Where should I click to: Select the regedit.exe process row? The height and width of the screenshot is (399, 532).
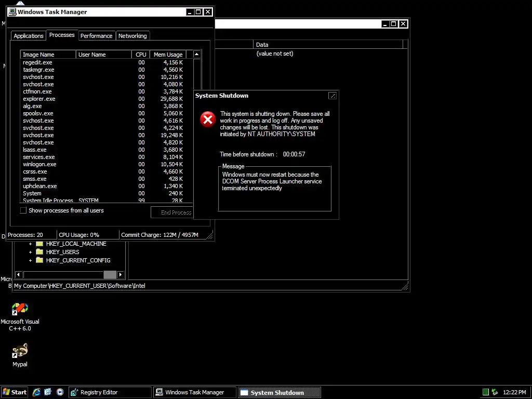pos(106,62)
